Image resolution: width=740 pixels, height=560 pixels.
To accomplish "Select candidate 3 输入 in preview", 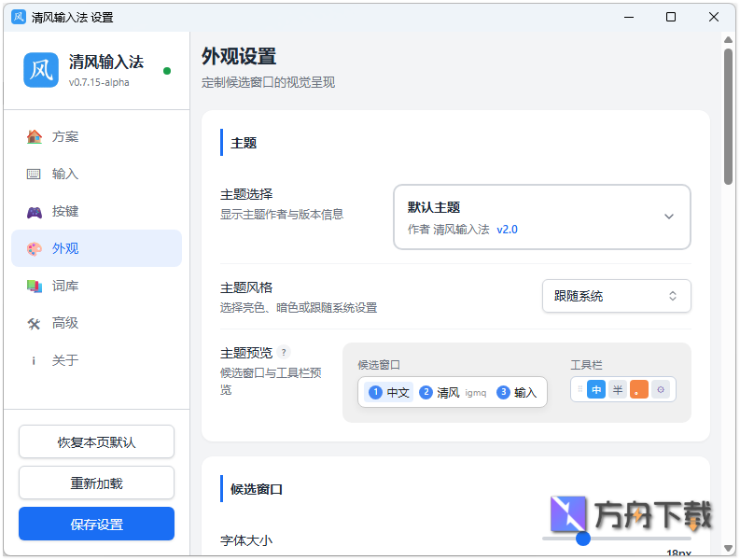I will [x=516, y=392].
